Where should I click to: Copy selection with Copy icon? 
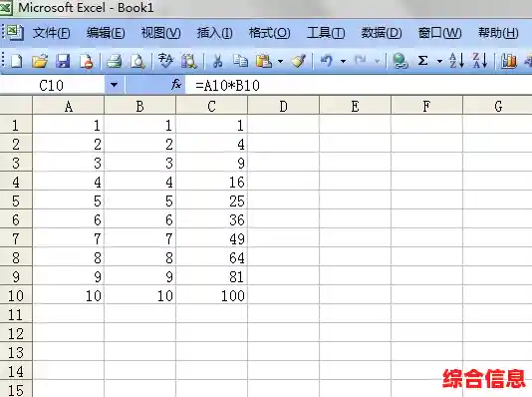pos(240,62)
